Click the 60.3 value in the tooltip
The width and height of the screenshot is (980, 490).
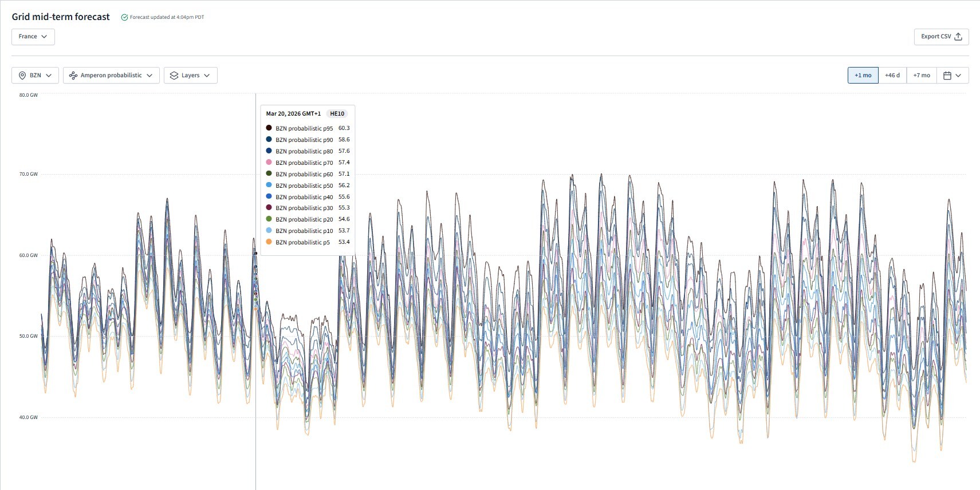point(344,128)
